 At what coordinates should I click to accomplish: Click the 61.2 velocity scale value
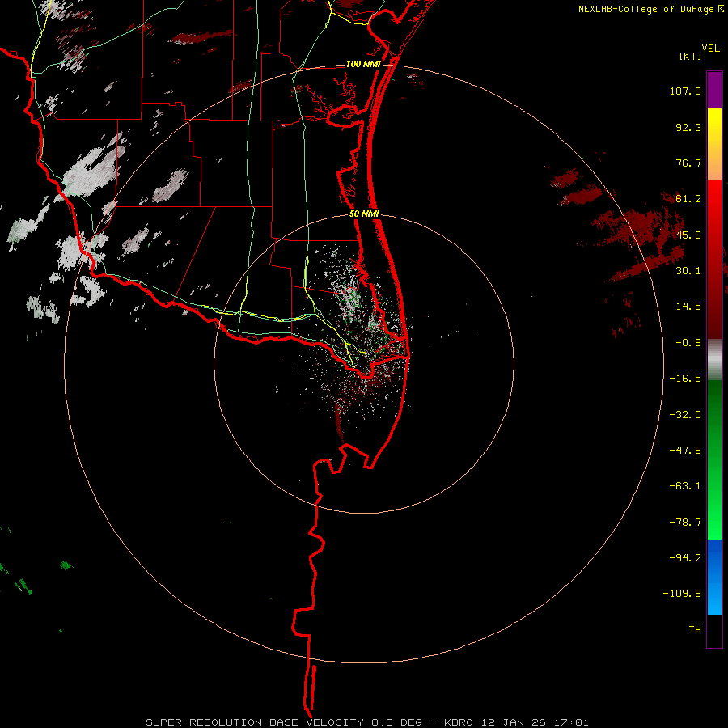[x=688, y=199]
